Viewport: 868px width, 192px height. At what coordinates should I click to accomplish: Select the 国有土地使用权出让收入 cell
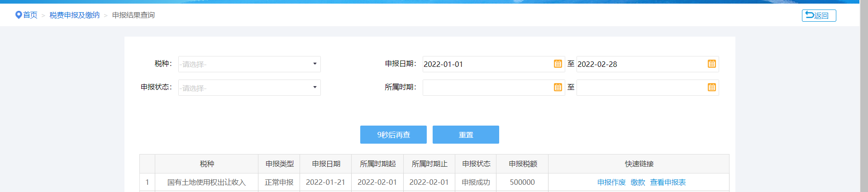[x=207, y=182]
